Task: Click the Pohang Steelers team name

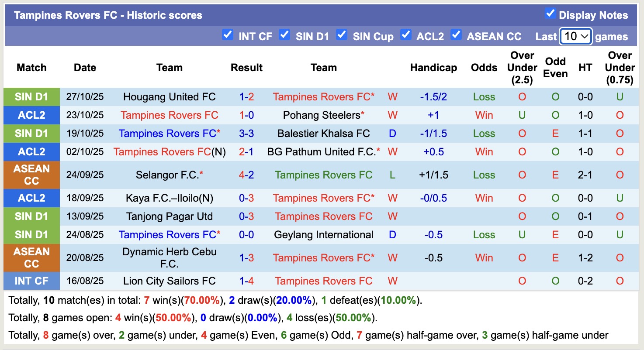Action: point(321,115)
